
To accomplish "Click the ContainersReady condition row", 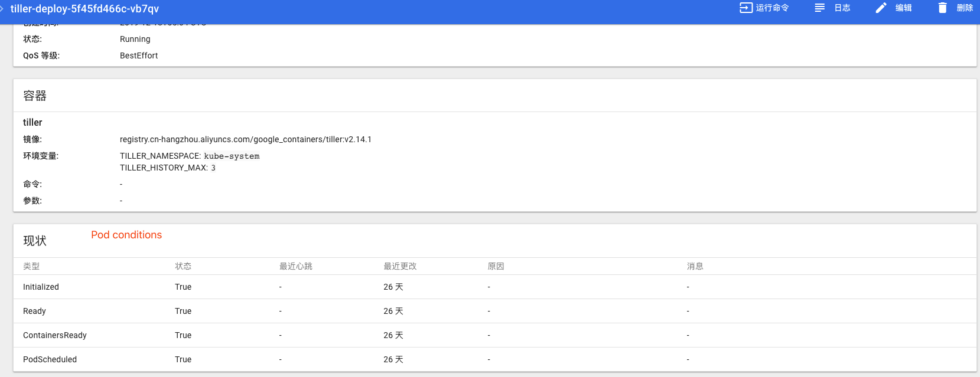I will coord(495,335).
